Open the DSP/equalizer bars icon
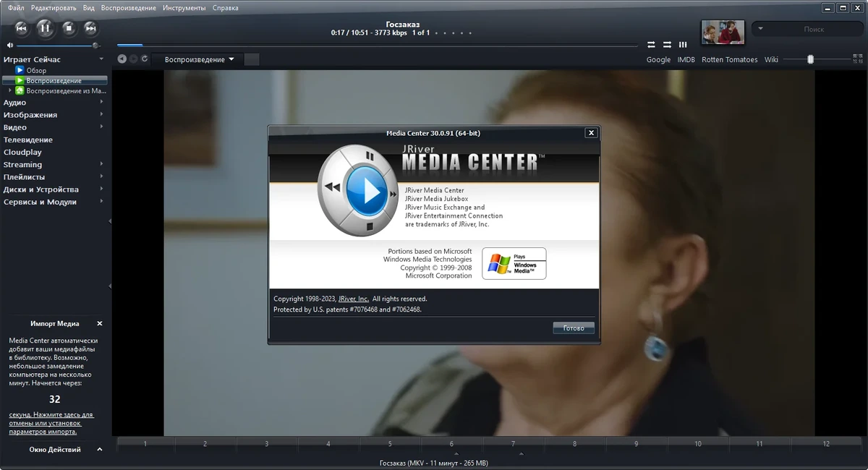Image resolution: width=868 pixels, height=470 pixels. pyautogui.click(x=683, y=44)
